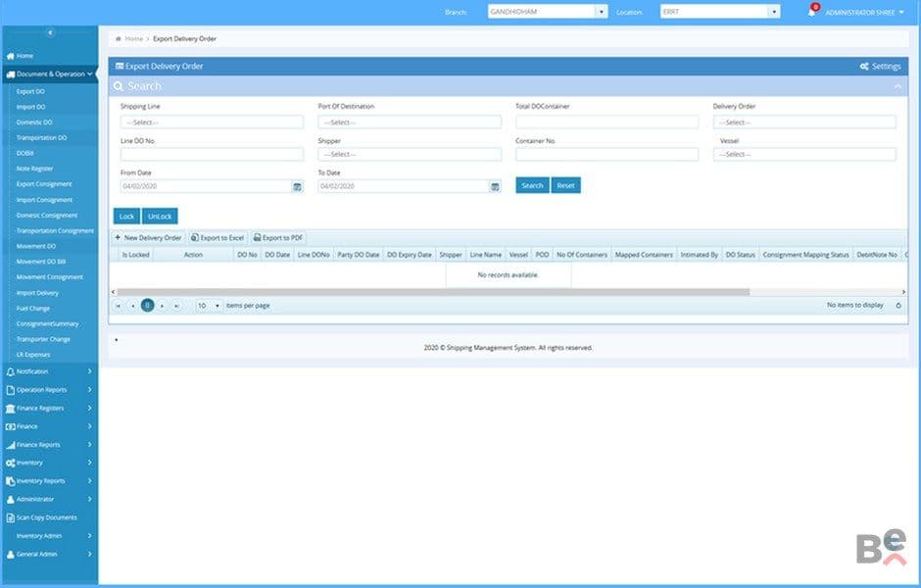Screen dimensions: 921x588
Task: Open Import DO in the sidebar
Action: [30, 107]
